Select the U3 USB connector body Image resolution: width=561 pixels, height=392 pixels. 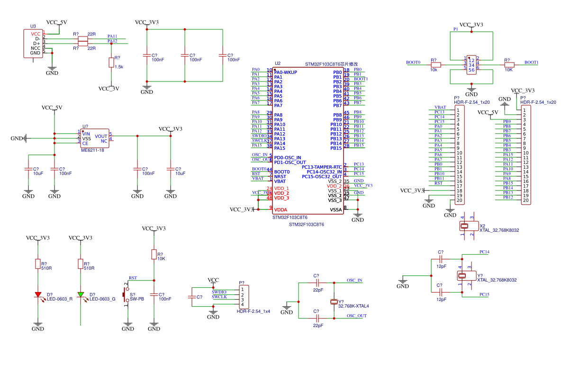tap(33, 43)
